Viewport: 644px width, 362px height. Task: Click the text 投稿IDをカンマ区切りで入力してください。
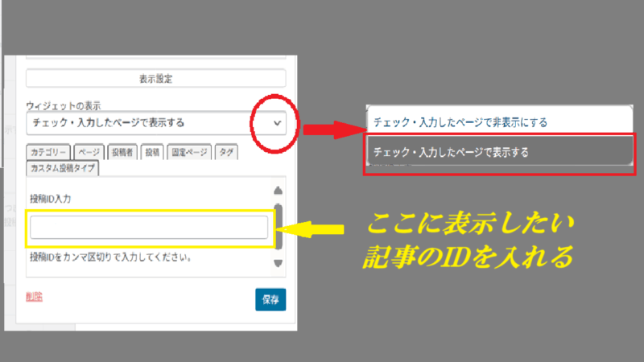(111, 257)
